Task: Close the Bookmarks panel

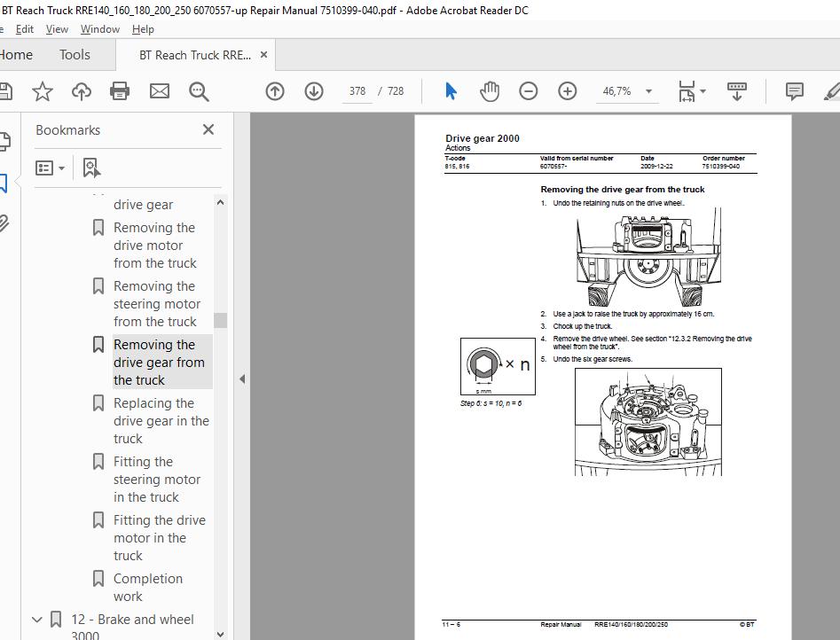Action: click(x=208, y=129)
